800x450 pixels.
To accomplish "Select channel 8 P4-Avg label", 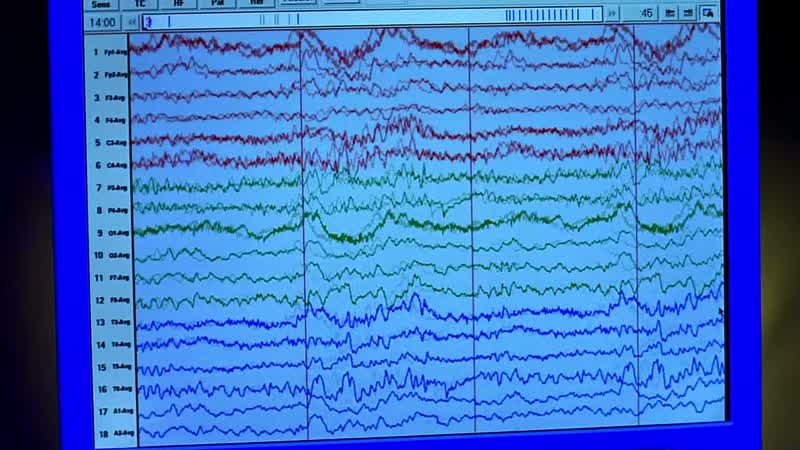I will coord(112,210).
